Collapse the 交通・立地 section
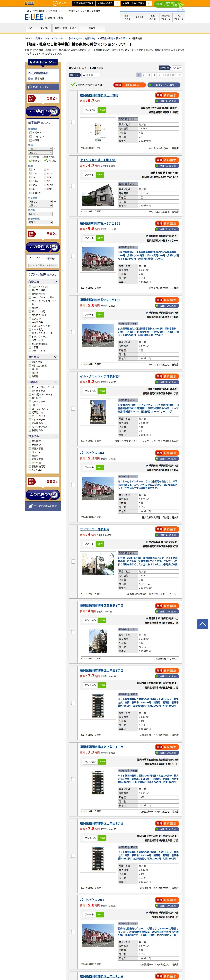The height and width of the screenshot is (980, 210). coord(43,282)
